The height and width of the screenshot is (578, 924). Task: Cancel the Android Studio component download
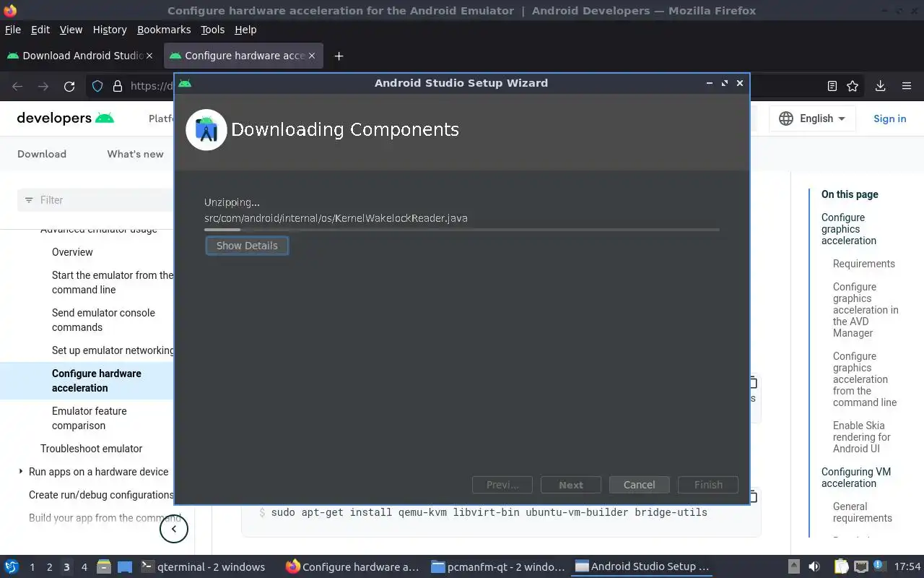click(639, 485)
